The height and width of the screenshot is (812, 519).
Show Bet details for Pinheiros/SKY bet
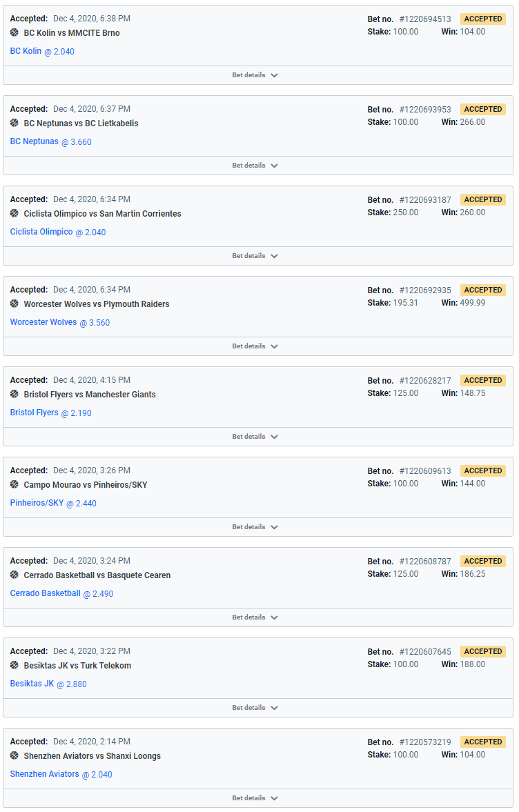click(x=255, y=526)
